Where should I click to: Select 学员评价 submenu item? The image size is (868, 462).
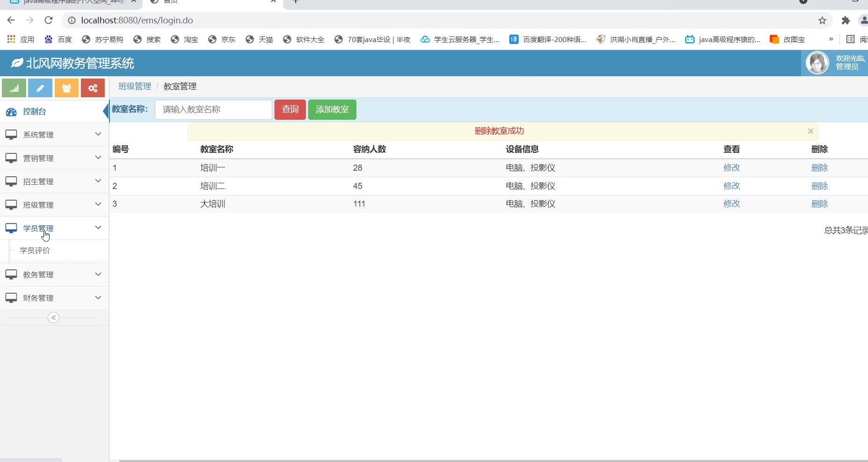(35, 251)
